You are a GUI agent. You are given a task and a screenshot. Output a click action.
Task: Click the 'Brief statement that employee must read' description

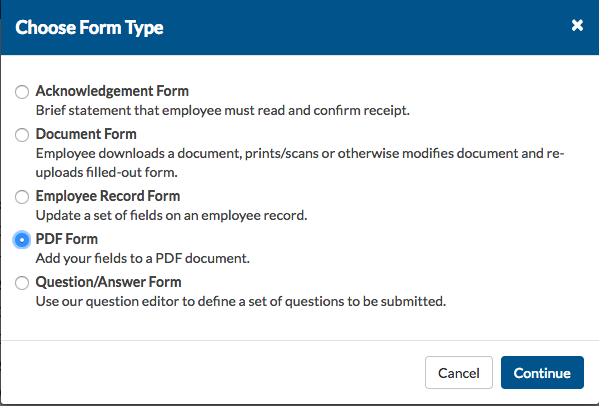(x=222, y=110)
